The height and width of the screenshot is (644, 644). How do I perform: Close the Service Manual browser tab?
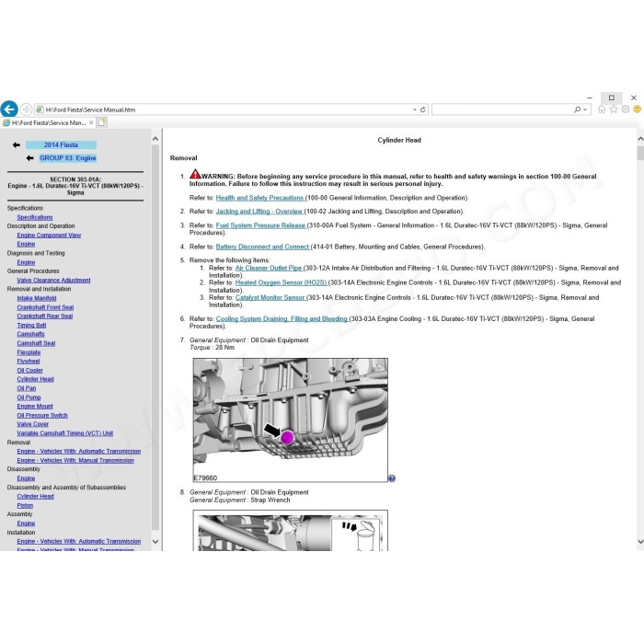pos(91,122)
